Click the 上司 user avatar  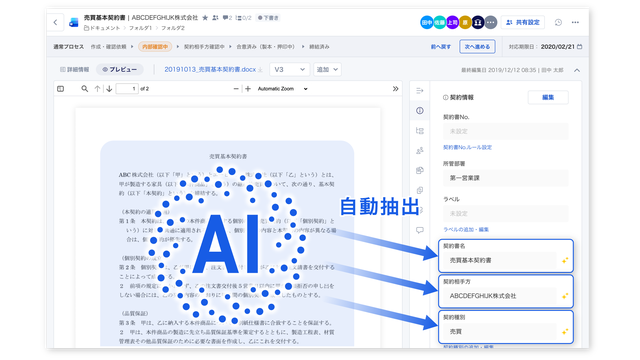tap(452, 22)
